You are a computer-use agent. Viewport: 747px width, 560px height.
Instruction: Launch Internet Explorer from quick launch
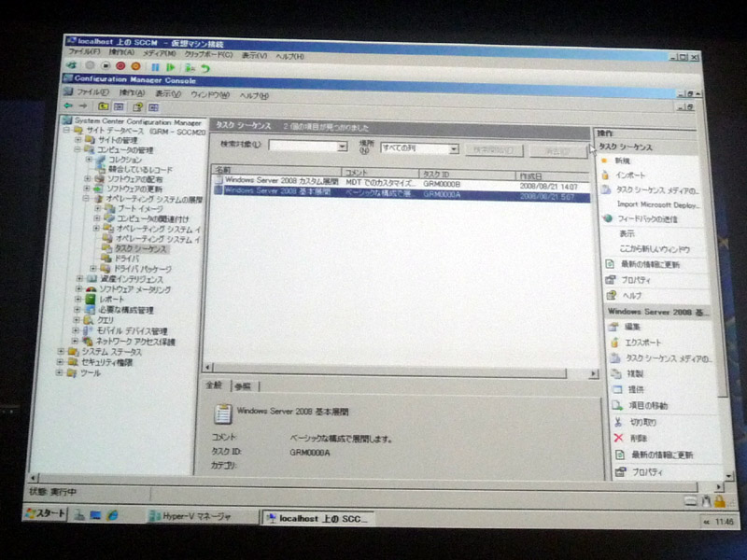(113, 515)
